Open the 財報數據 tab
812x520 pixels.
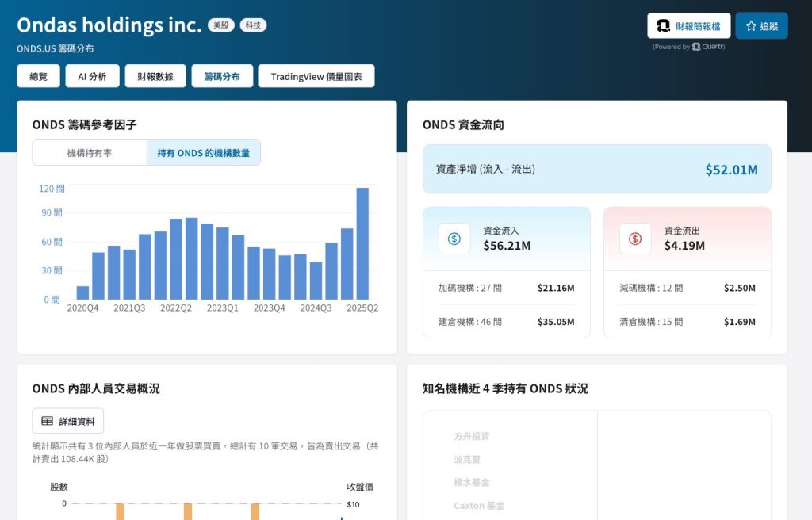pyautogui.click(x=155, y=77)
